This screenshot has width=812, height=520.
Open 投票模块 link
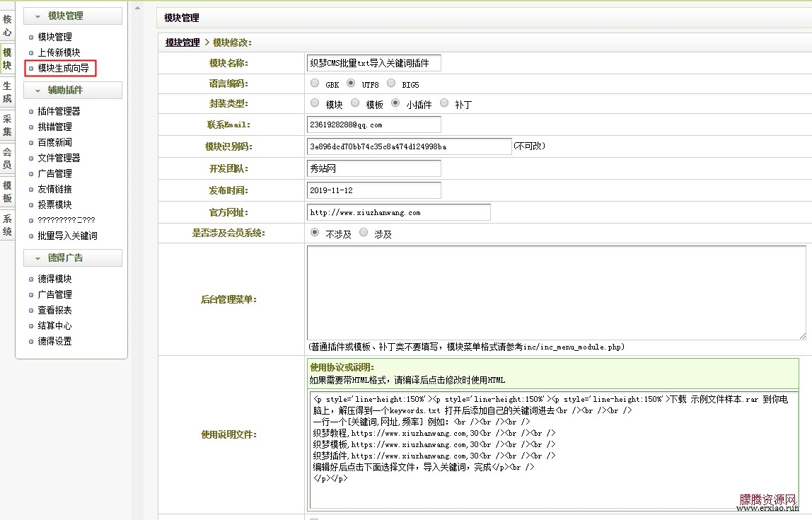[x=55, y=204]
